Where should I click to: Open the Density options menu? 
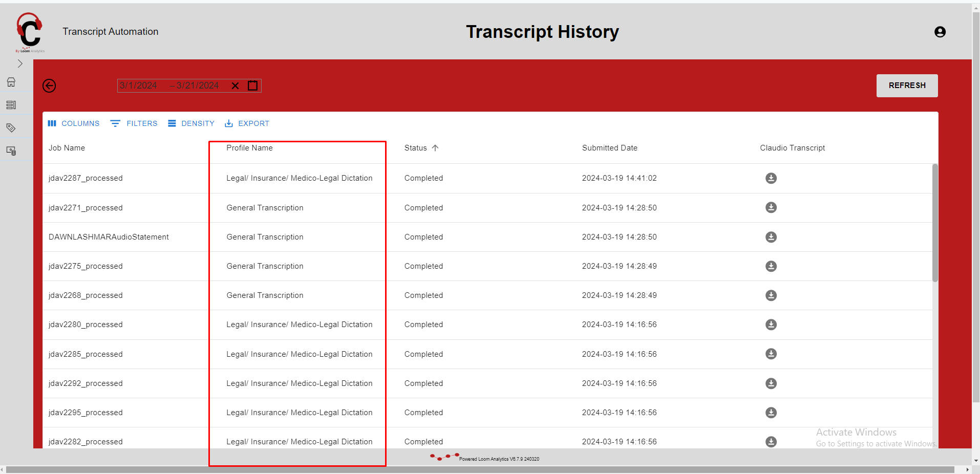tap(191, 123)
